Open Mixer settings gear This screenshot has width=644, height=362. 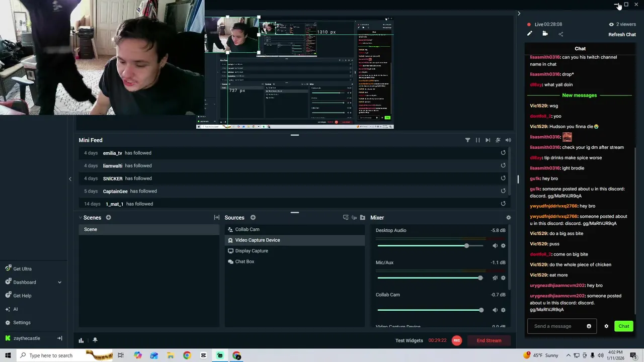508,218
